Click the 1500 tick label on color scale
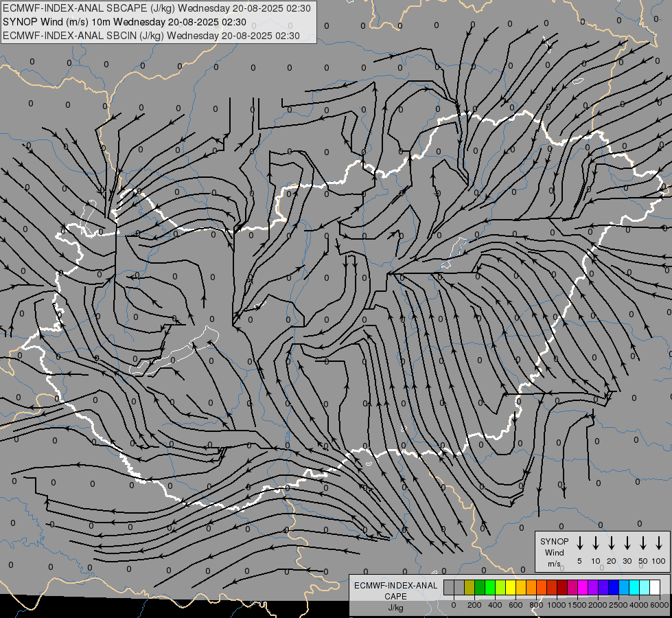 (577, 605)
